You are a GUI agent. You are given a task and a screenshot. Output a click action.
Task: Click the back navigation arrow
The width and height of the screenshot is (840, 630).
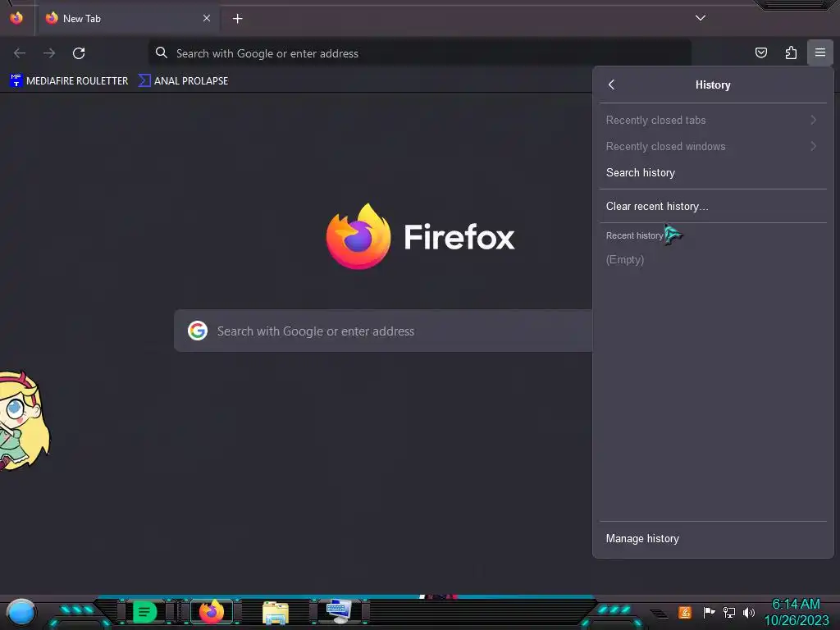pos(20,53)
